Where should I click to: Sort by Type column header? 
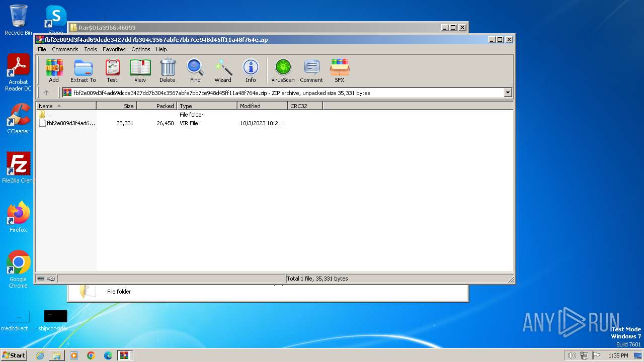click(x=207, y=106)
